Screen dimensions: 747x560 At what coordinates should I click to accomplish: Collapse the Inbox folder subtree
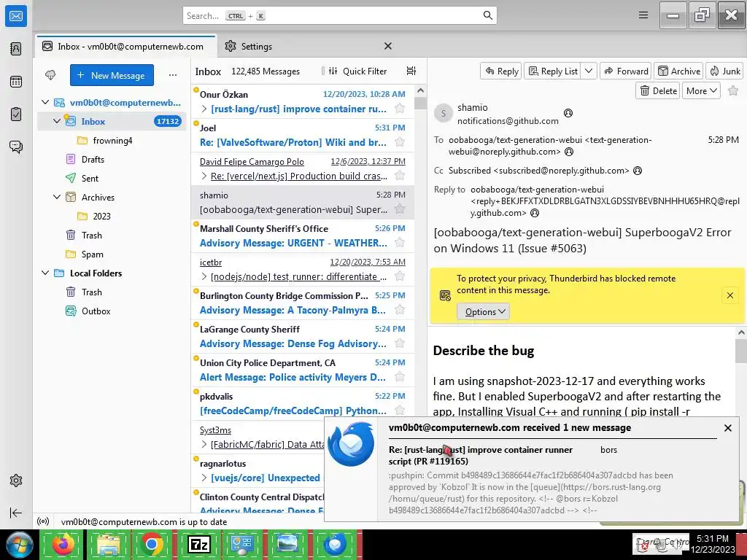[57, 122]
